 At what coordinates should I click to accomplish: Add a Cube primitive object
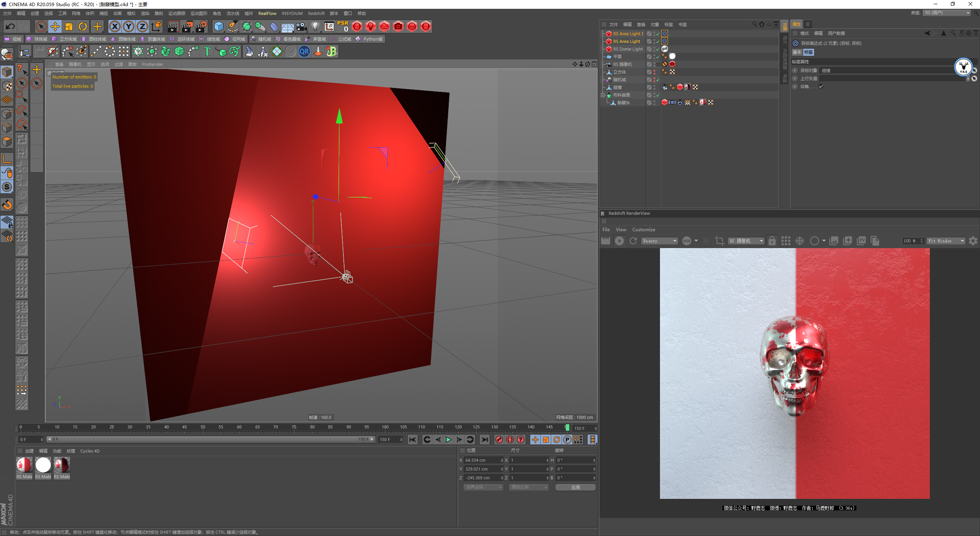[219, 26]
